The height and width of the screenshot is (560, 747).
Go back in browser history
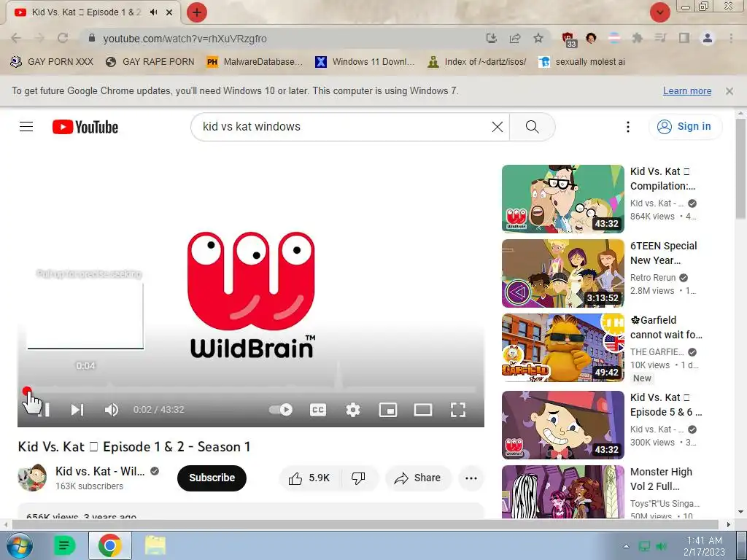pos(16,38)
